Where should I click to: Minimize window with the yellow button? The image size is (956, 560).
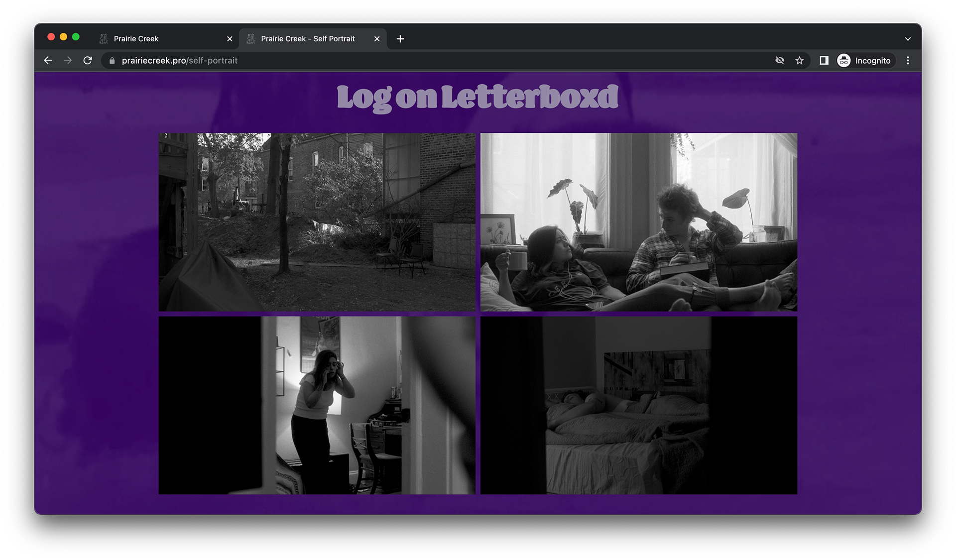point(63,37)
